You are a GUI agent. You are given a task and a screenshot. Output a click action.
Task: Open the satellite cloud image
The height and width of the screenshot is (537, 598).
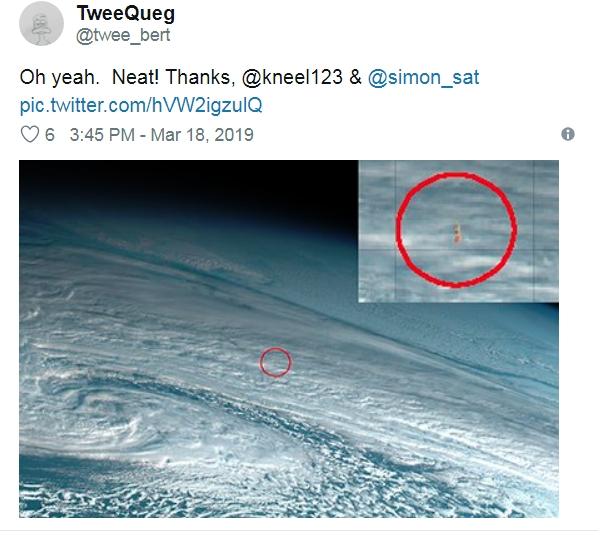click(289, 339)
